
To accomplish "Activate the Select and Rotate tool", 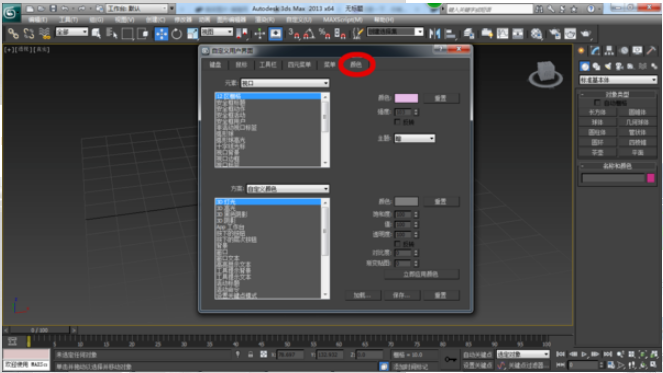I will 177,34.
